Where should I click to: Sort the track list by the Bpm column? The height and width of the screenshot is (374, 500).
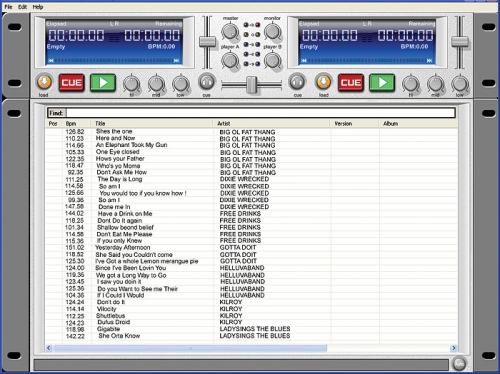pos(77,124)
